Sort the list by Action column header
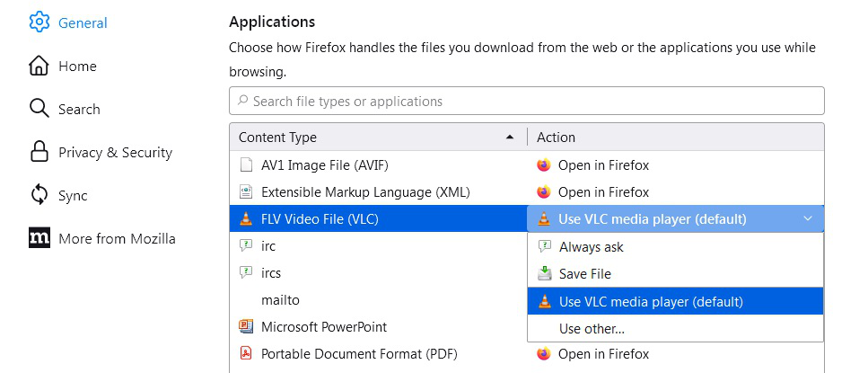Screen dimensions: 868x373 pyautogui.click(x=675, y=137)
